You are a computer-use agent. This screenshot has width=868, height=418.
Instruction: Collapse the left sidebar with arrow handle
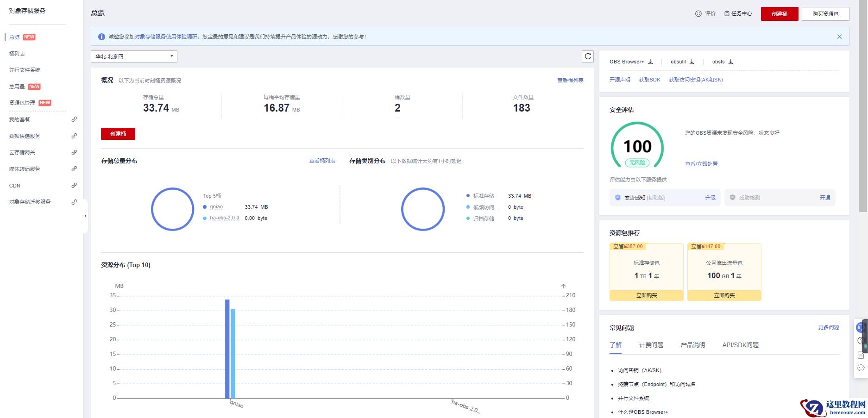[85, 216]
